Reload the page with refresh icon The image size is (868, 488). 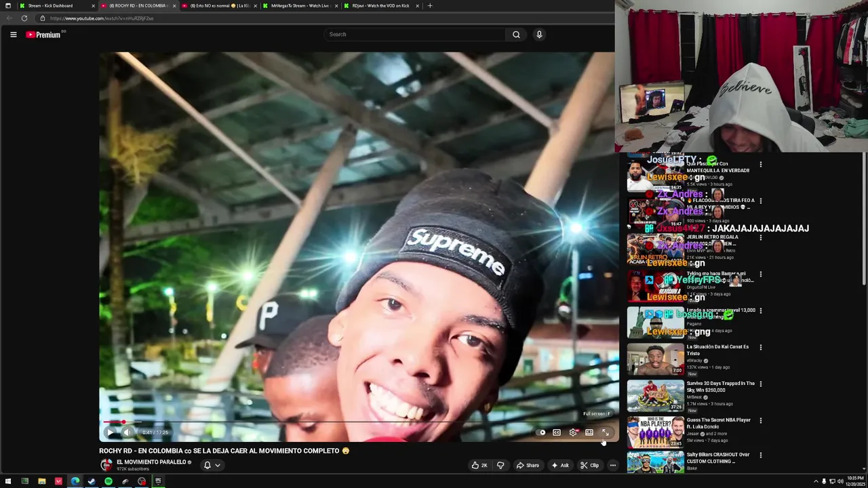coord(24,18)
